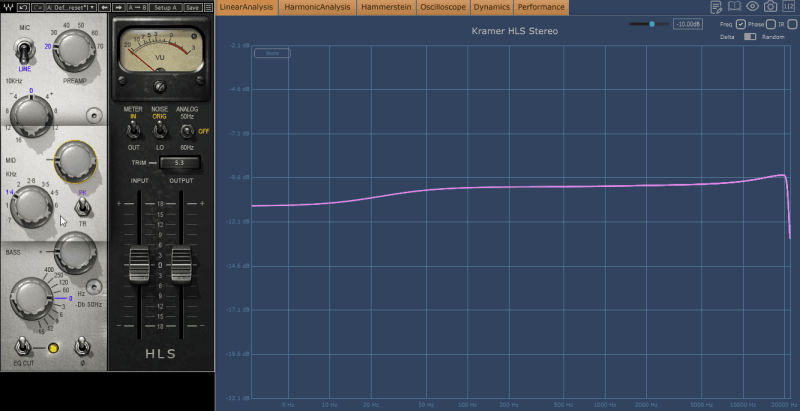The height and width of the screenshot is (411, 800).
Task: Click the Waves logo icon
Action: [x=7, y=7]
